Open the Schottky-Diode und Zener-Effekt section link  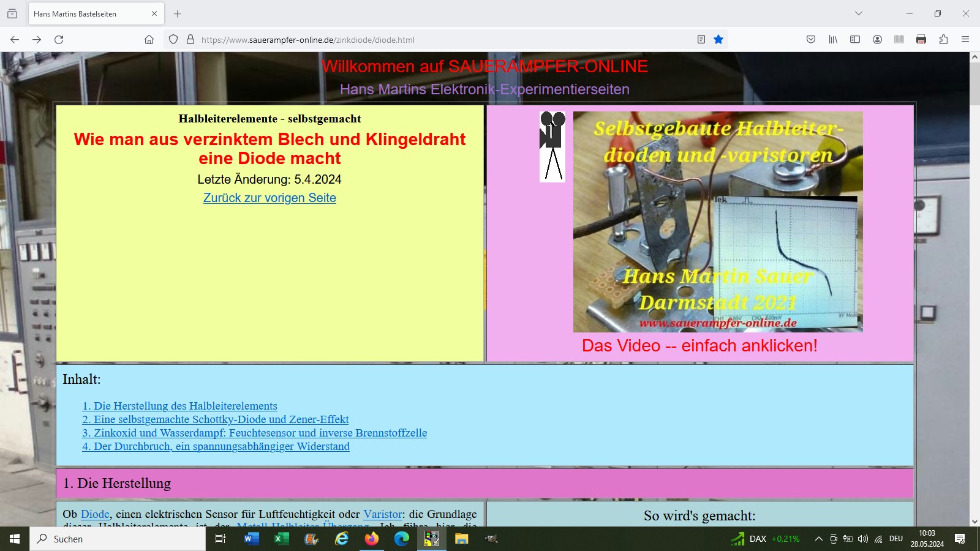(216, 419)
